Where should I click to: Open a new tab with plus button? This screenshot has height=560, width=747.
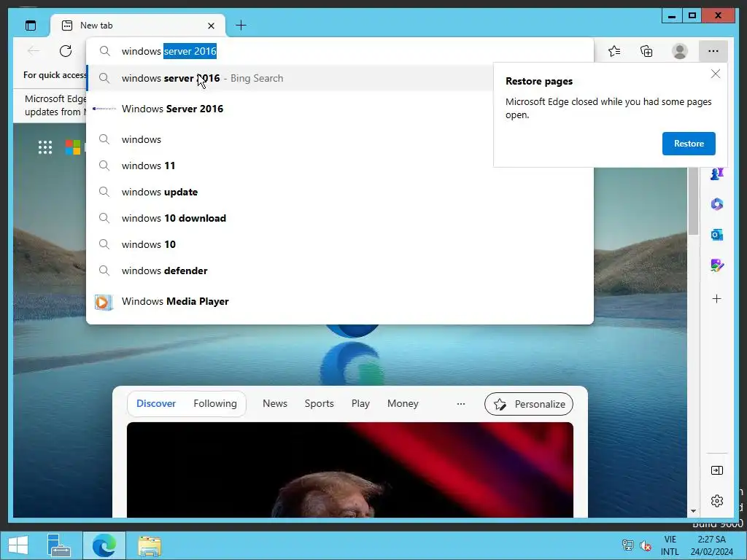[x=241, y=26]
